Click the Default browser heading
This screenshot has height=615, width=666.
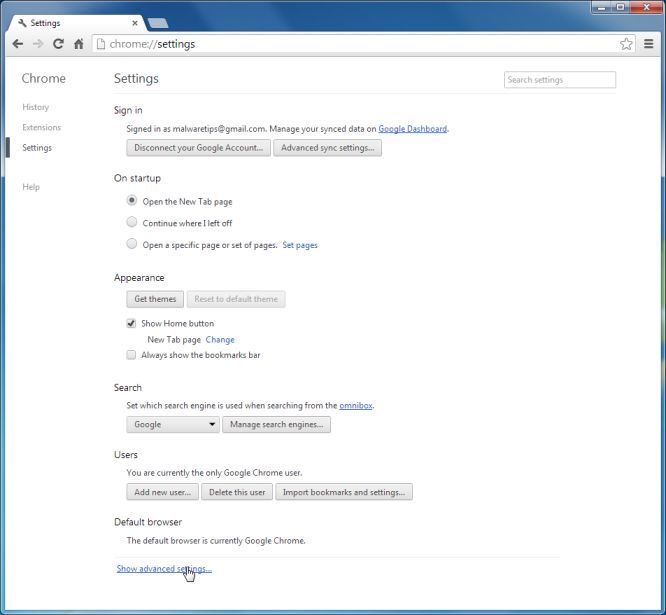tap(148, 522)
